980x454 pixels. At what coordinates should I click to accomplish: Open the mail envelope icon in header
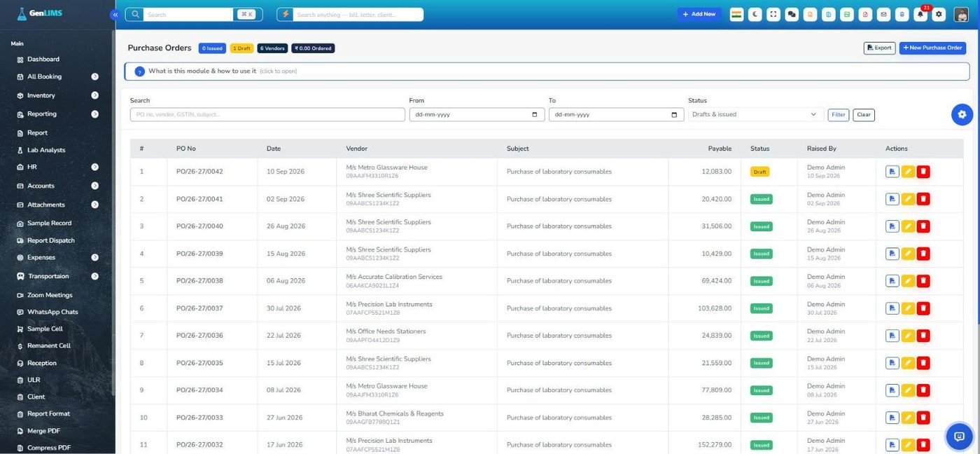[883, 14]
